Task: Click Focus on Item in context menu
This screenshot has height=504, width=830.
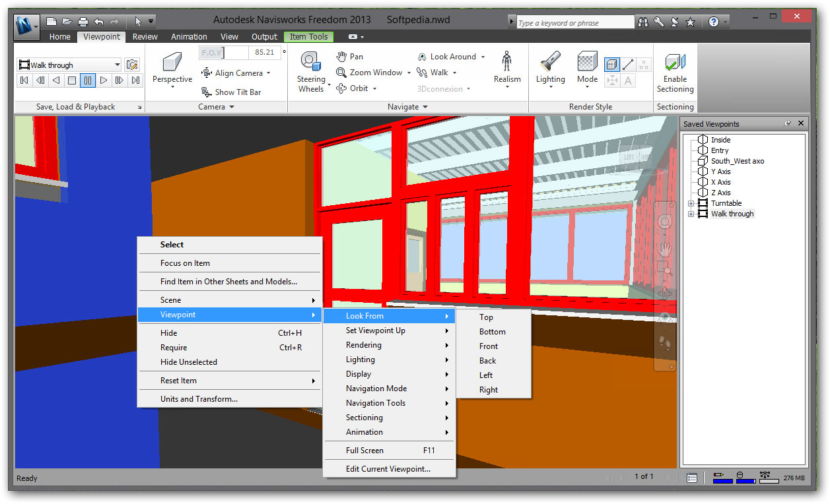Action: 185,263
